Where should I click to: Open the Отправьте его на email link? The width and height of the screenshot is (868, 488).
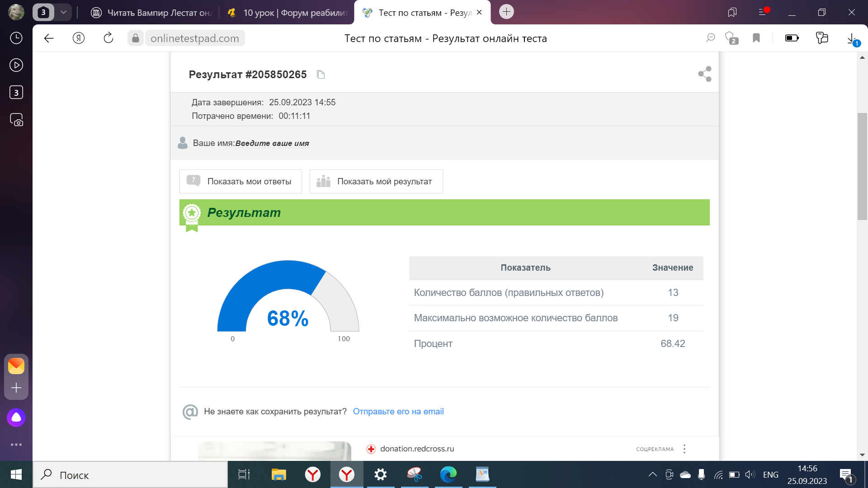pos(398,412)
